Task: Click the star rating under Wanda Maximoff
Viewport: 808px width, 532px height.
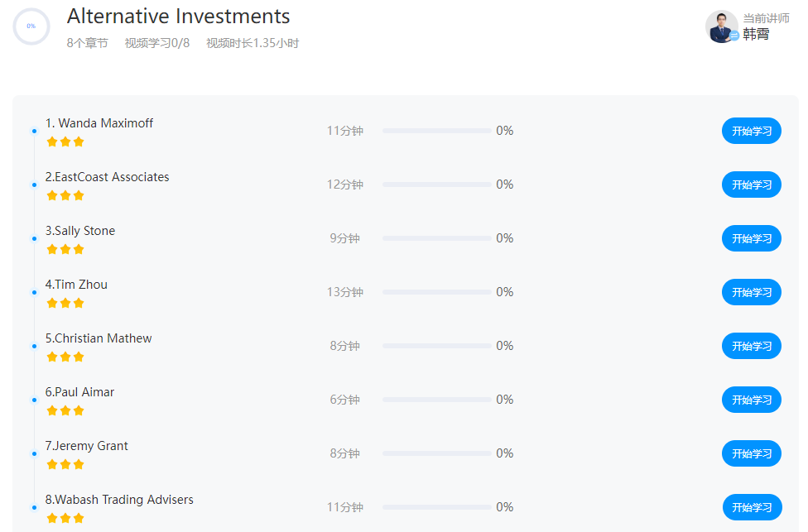Action: tap(65, 141)
